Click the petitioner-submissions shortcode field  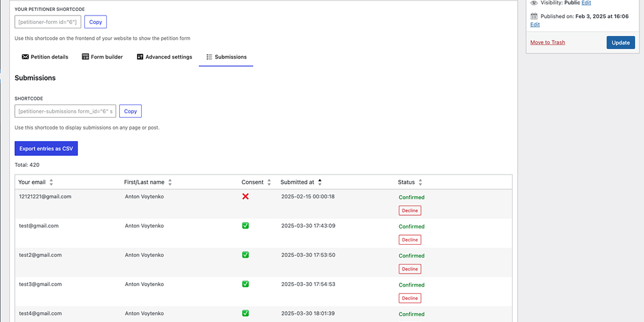tap(66, 111)
